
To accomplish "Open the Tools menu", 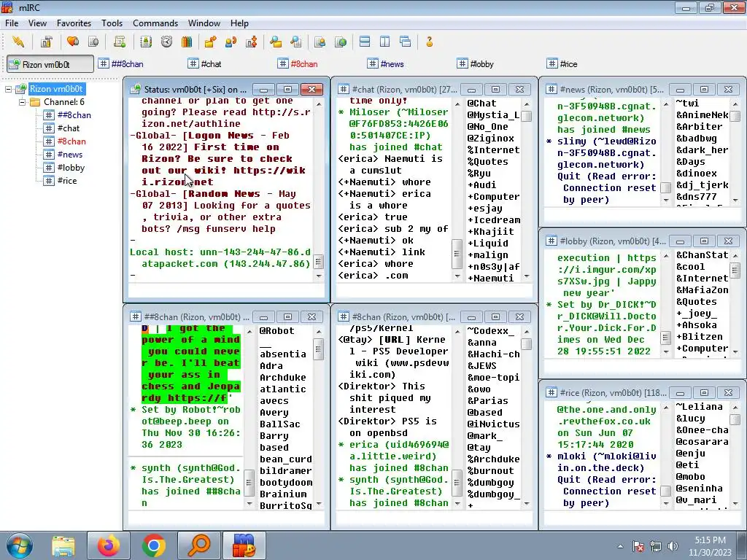I will [112, 23].
